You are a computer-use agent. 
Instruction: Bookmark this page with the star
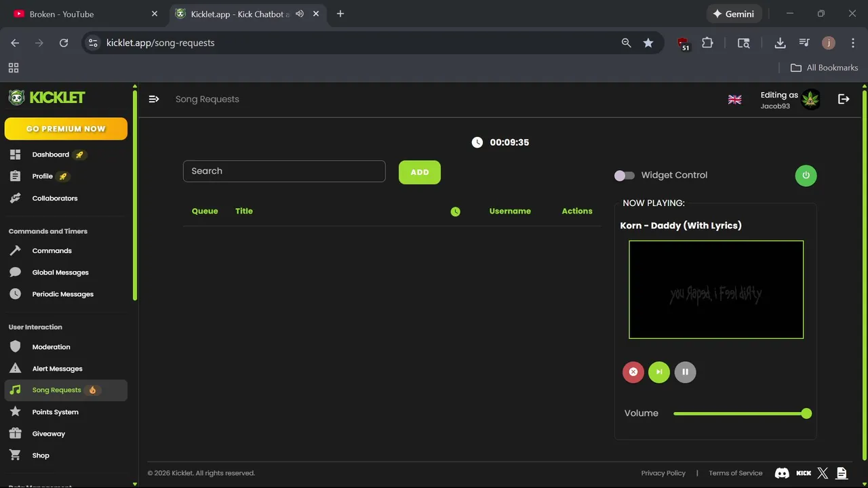[648, 43]
